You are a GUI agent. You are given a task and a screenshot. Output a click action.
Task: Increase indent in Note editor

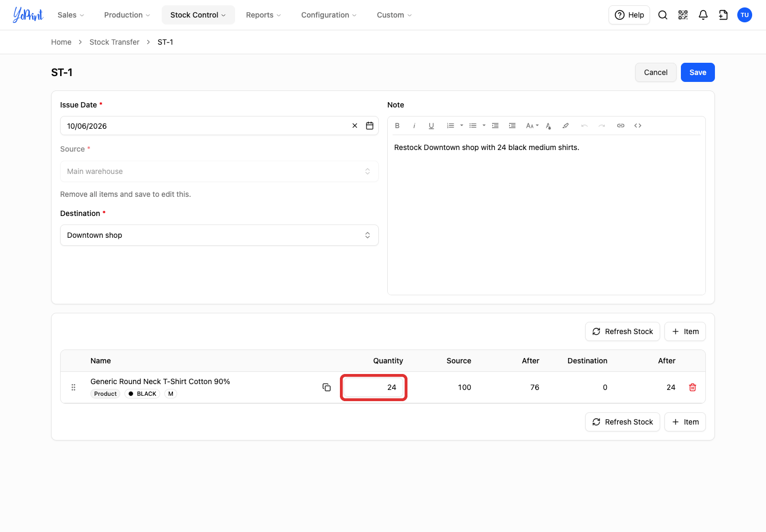coord(512,126)
